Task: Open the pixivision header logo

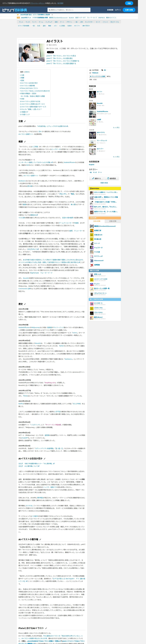Action: [95, 188]
